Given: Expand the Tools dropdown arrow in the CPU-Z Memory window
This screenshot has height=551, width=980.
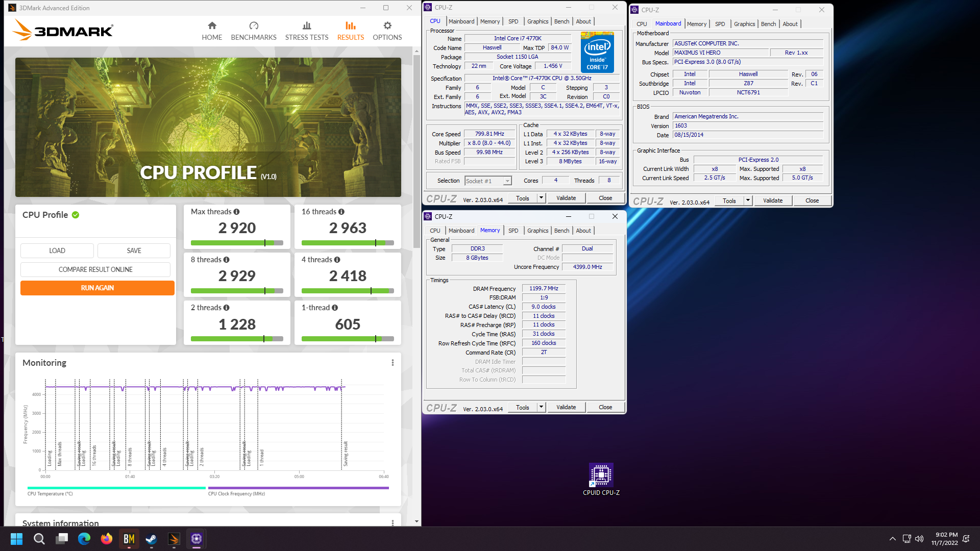Looking at the screenshot, I should coord(541,407).
